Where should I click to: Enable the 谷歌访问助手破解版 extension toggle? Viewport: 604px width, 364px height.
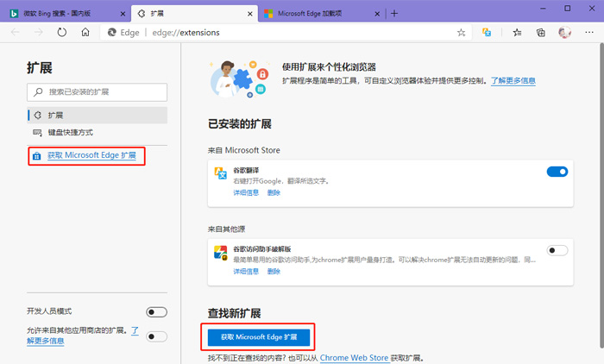click(x=557, y=250)
